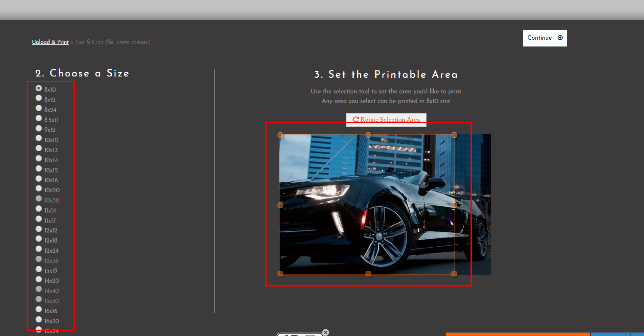Select the 10x10 size radio button
The image size is (644, 336).
click(x=39, y=139)
